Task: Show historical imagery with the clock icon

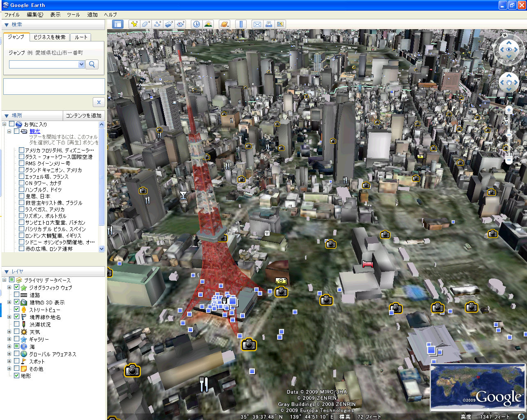Action: [x=197, y=24]
